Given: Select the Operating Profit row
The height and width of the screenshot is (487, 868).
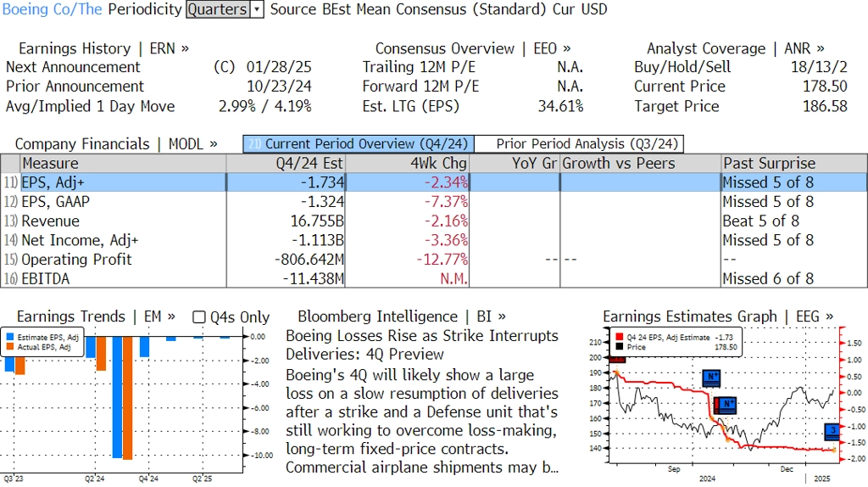Looking at the screenshot, I should [x=434, y=260].
